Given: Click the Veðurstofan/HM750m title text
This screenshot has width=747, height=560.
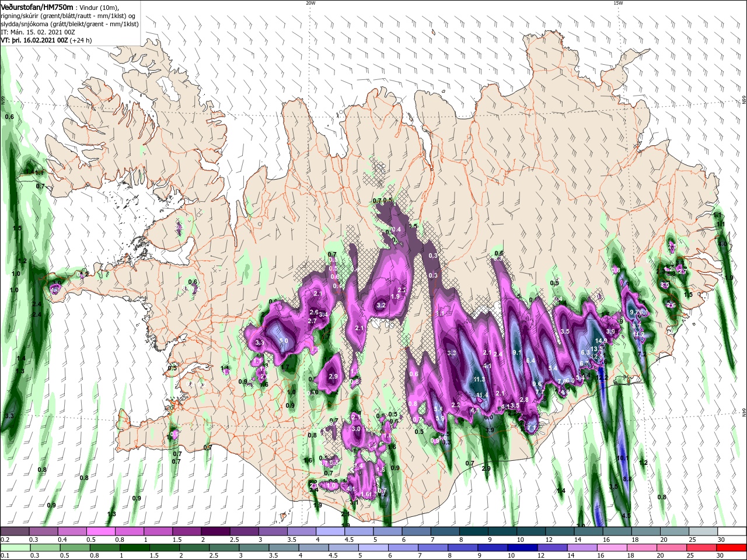Looking at the screenshot, I should pos(37,6).
